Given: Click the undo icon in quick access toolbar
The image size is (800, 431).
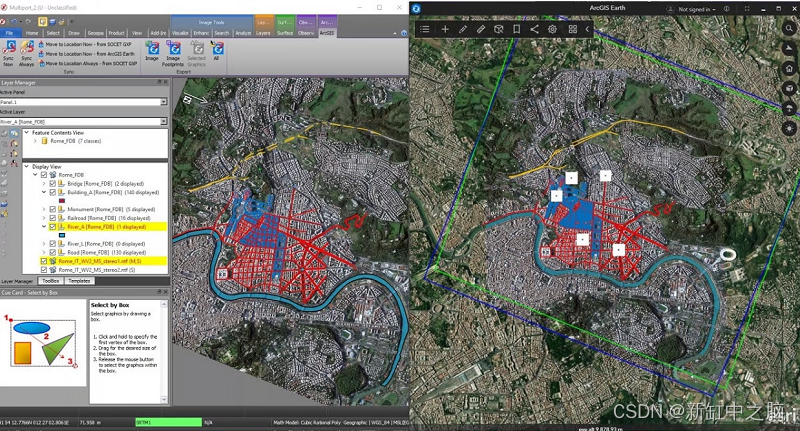Looking at the screenshot, I should [14, 21].
